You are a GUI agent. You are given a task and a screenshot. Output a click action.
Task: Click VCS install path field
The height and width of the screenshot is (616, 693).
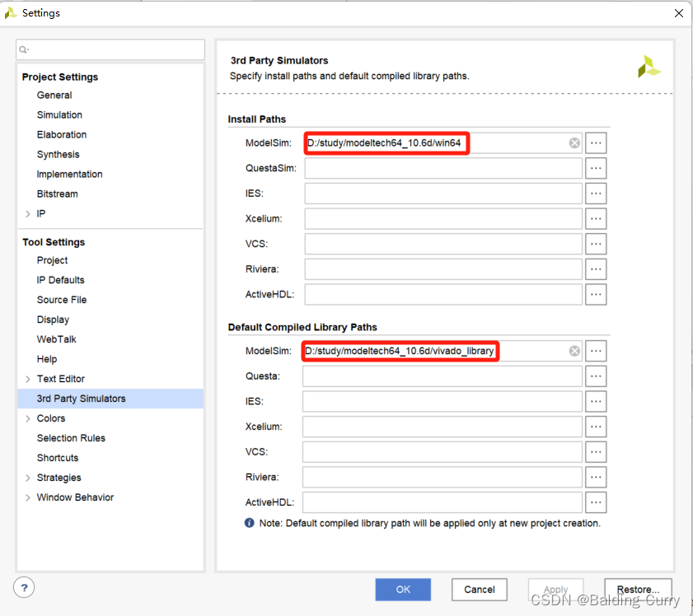tap(443, 244)
